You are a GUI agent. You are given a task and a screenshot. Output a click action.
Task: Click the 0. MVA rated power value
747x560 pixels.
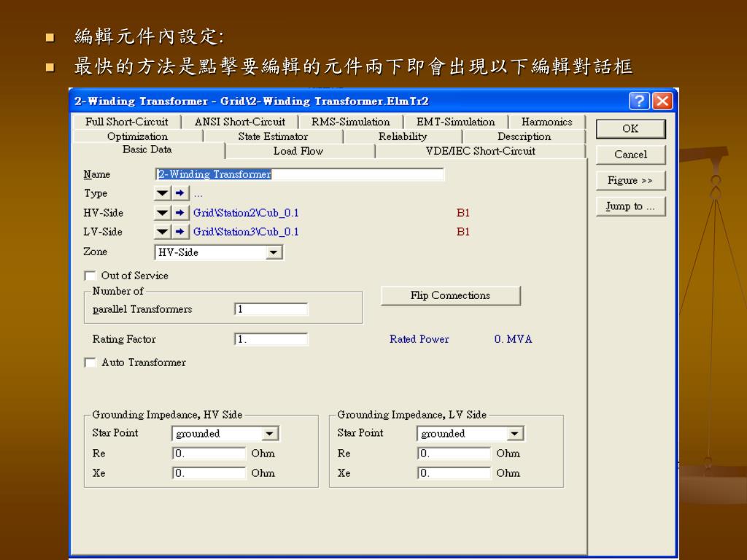tap(513, 339)
